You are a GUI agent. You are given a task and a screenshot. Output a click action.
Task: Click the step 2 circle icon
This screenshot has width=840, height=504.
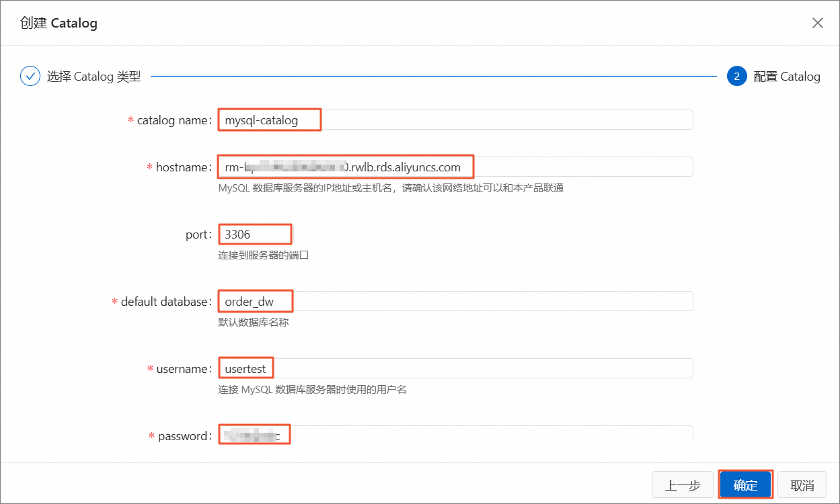[x=737, y=76]
